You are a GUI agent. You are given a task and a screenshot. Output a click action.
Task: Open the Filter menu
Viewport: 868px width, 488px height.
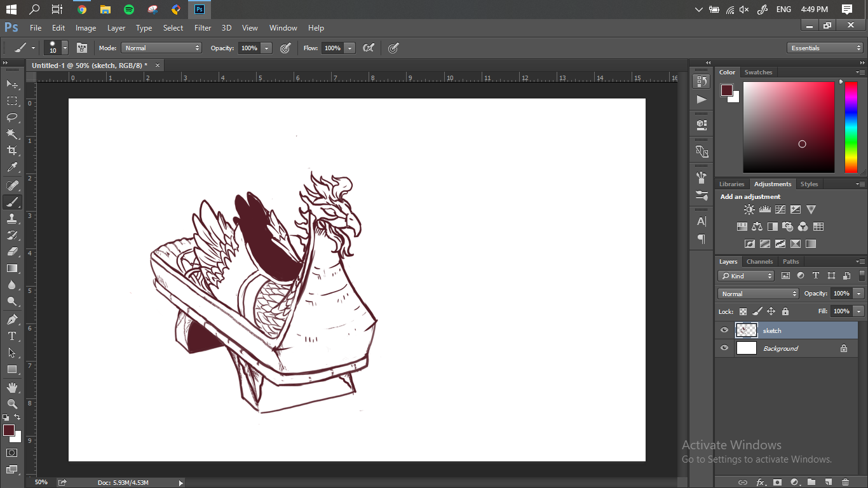pyautogui.click(x=203, y=28)
